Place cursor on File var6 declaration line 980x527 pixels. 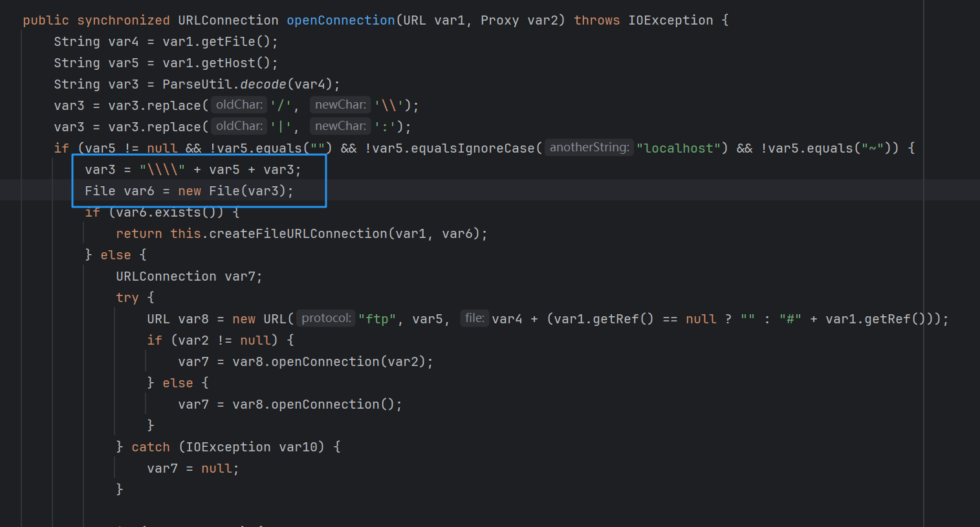[x=188, y=191]
